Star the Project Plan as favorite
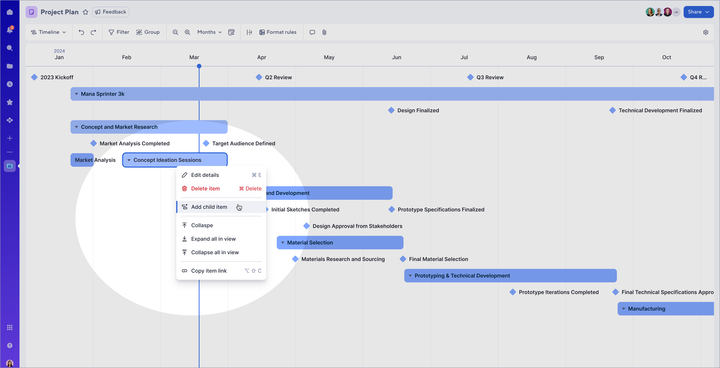This screenshot has width=720, height=368. (85, 12)
